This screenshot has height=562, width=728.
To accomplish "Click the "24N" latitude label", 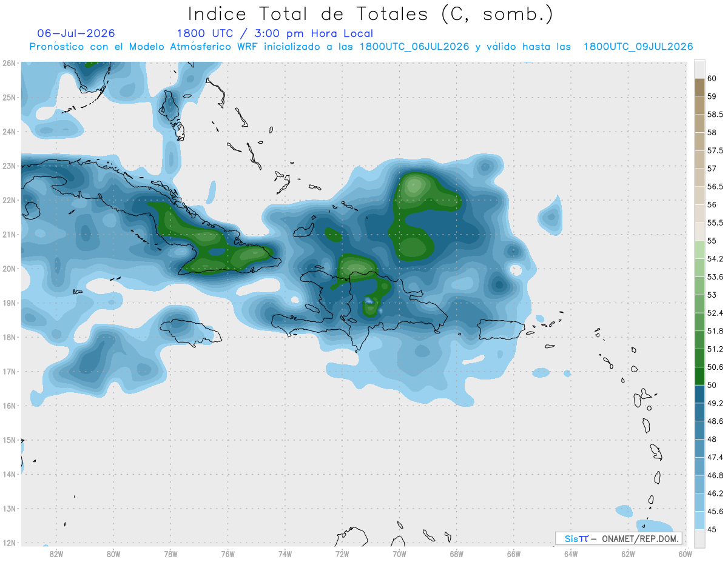I will point(8,132).
